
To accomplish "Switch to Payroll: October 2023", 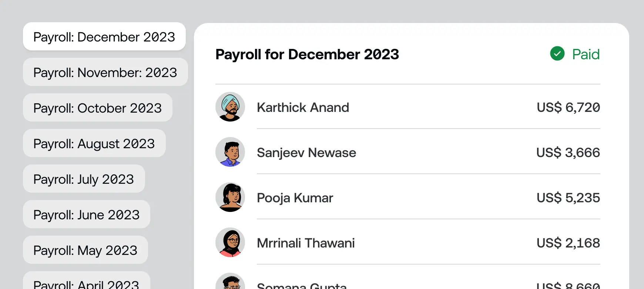I will [97, 108].
